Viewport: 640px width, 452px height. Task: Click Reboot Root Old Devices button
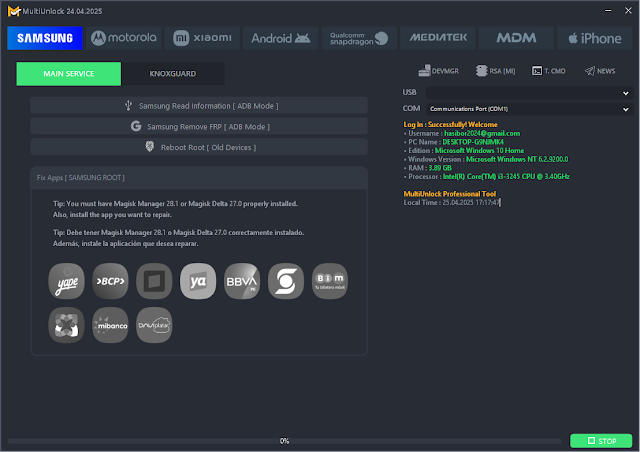click(199, 147)
